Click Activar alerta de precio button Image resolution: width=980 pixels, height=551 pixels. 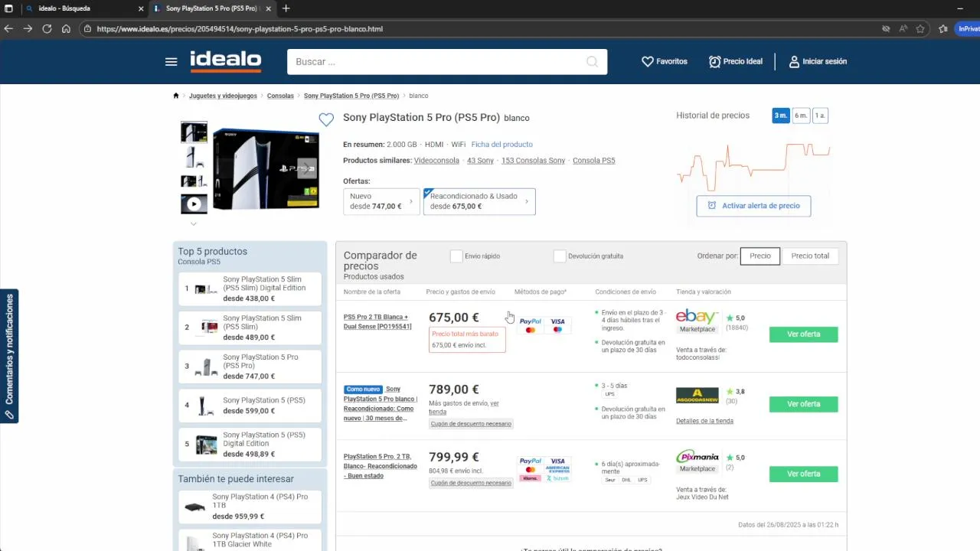click(x=753, y=206)
